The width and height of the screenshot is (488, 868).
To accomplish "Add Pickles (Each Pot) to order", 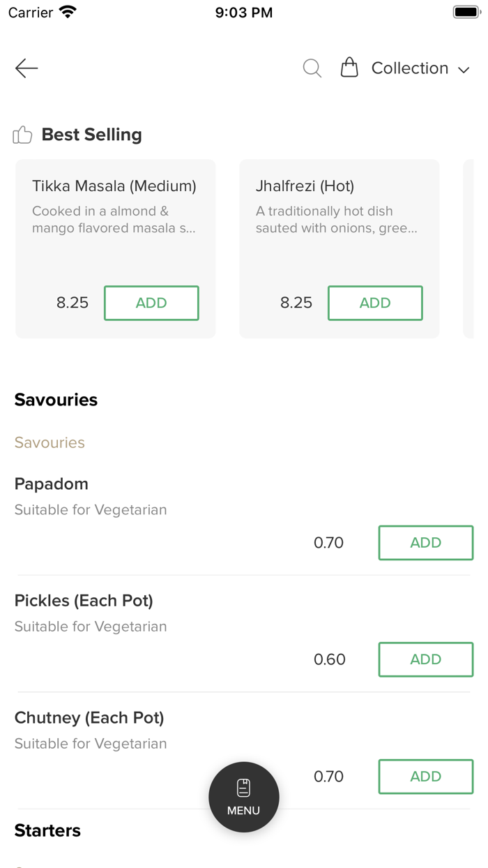I will tap(425, 659).
